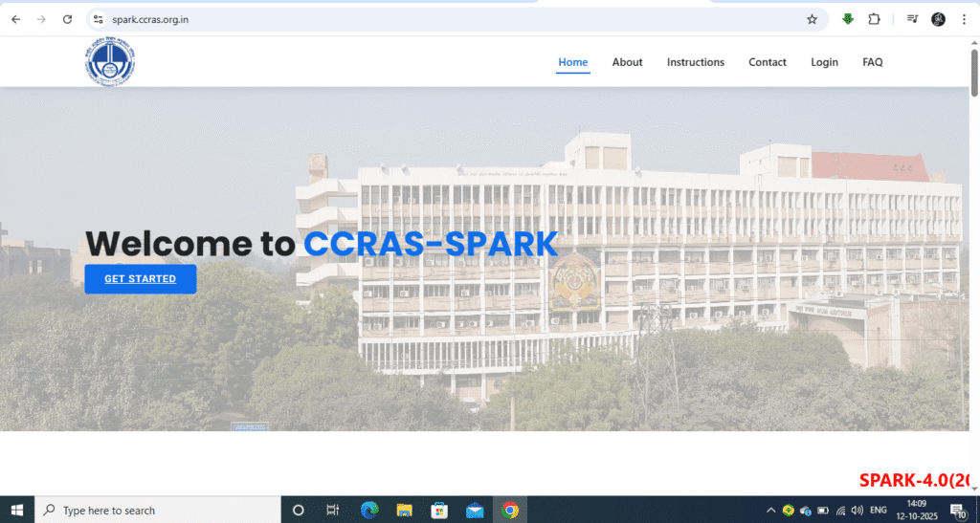Click the CCRAS-SPARK heading text
The height and width of the screenshot is (523, 980).
[431, 244]
